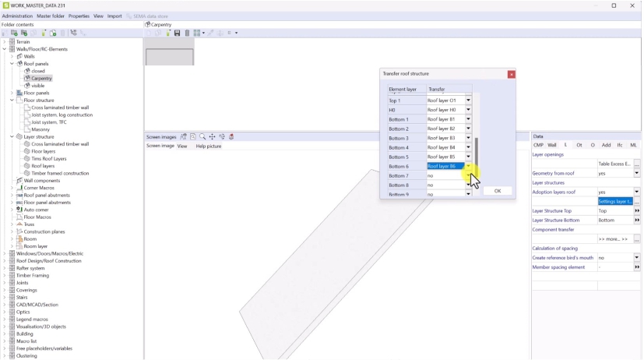This screenshot has height=360, width=644.
Task: Click the browse button next to '>> more... >>'
Action: pyautogui.click(x=636, y=238)
